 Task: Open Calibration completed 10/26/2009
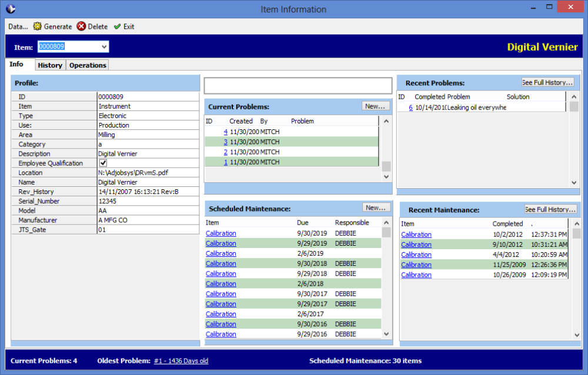tap(416, 275)
